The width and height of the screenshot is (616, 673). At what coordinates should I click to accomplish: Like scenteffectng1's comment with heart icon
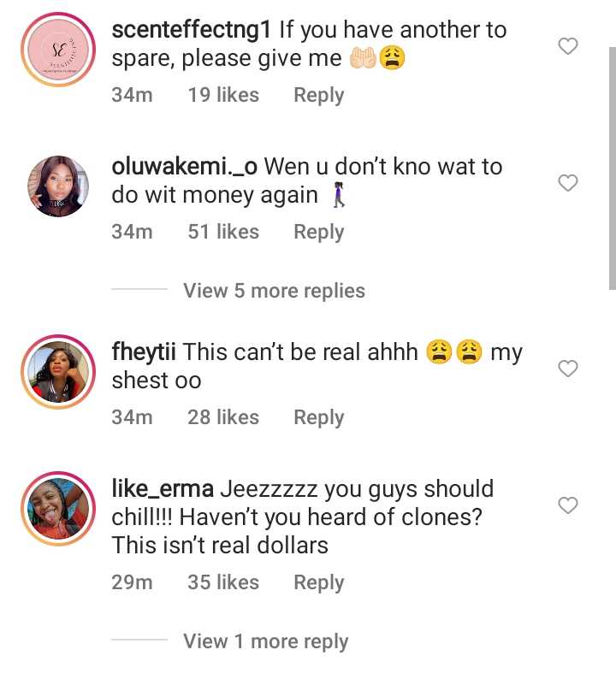(x=568, y=46)
